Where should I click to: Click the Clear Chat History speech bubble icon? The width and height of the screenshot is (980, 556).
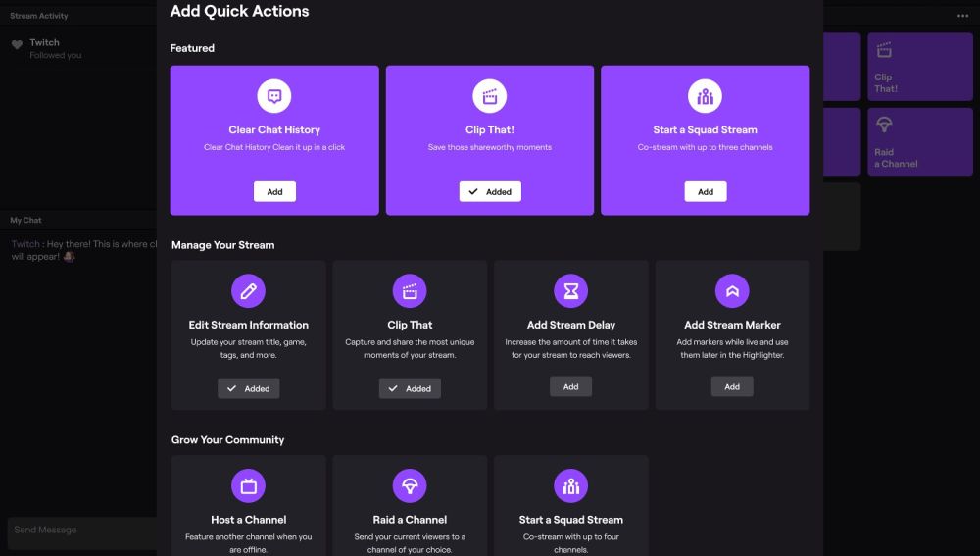[x=274, y=96]
